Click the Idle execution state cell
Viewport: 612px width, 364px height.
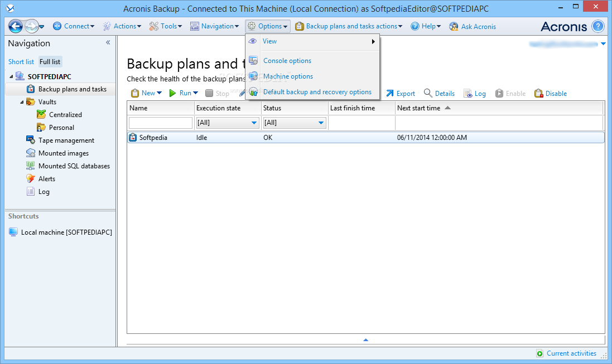202,137
